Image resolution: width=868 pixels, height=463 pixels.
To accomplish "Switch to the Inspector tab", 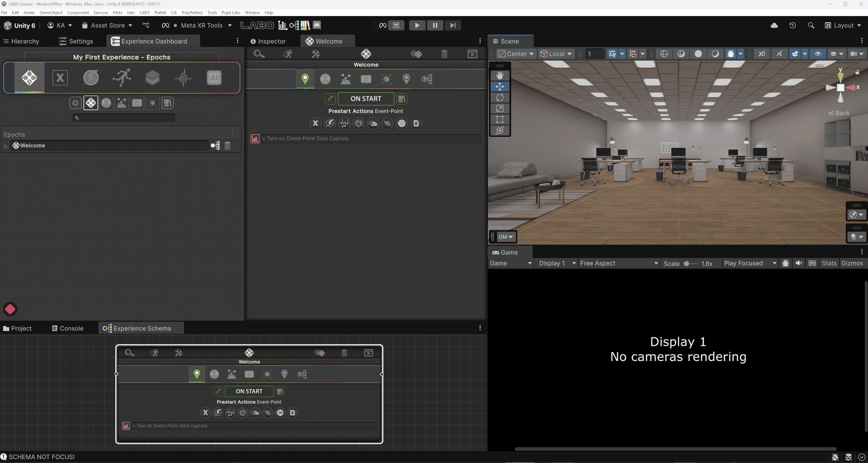I will pyautogui.click(x=268, y=41).
